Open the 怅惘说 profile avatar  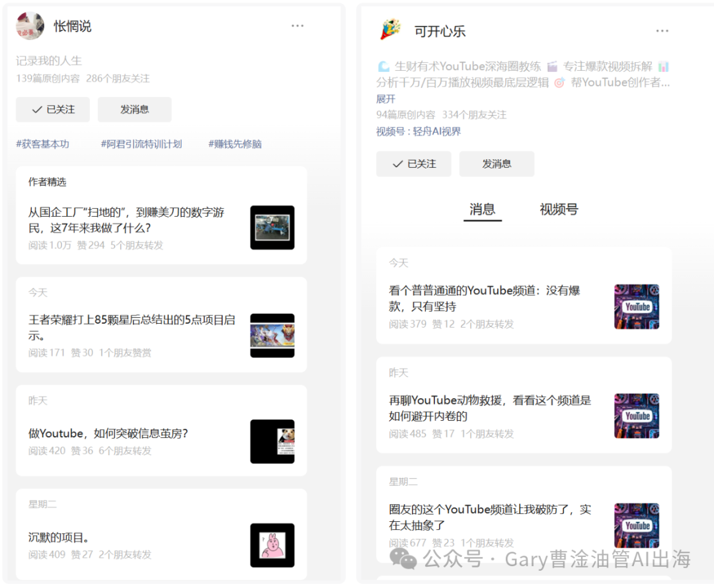click(x=30, y=26)
